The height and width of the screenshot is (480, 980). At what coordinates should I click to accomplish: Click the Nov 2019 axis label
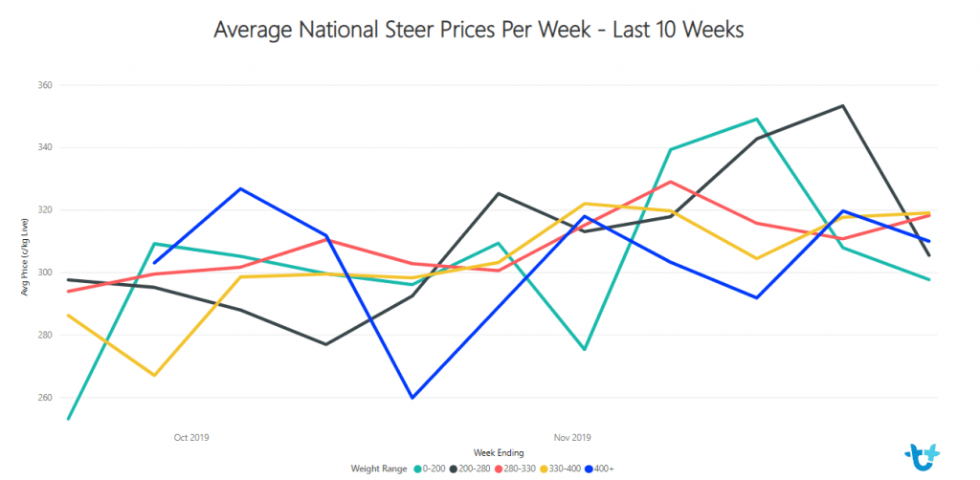coord(572,438)
